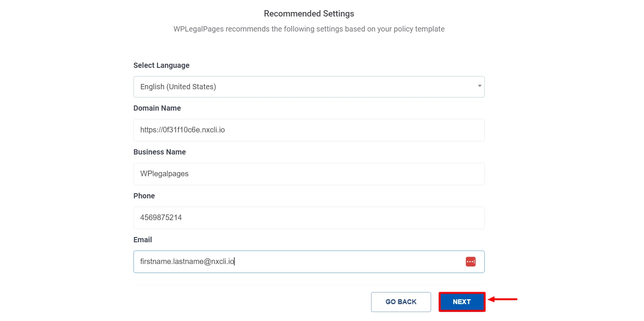The image size is (644, 321).
Task: Expand the Select Language dropdown arrow
Action: tap(479, 86)
